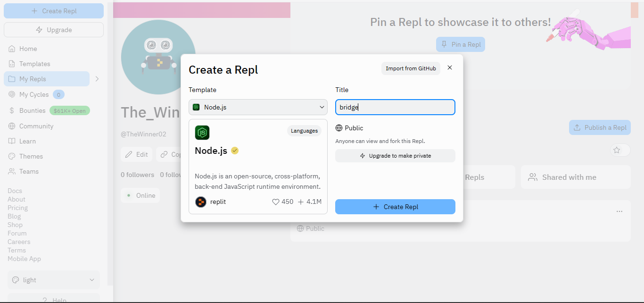The width and height of the screenshot is (644, 303).
Task: Open the Mobile App link
Action: coord(24,259)
